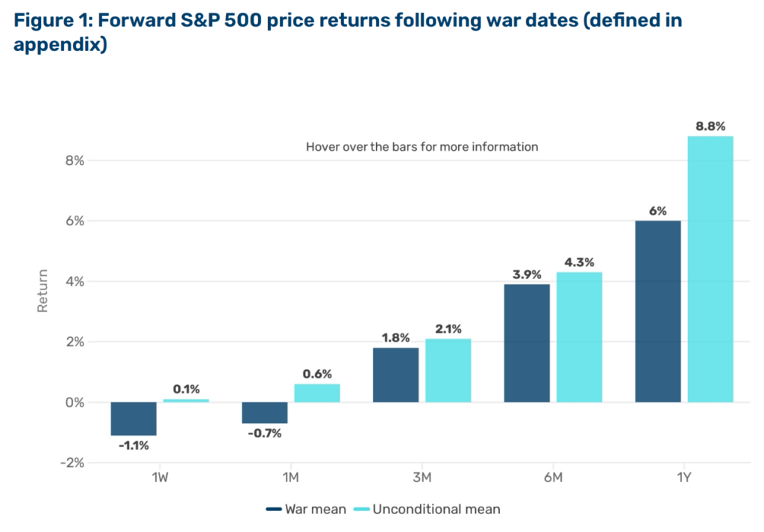Viewport: 764px width, 532px height.
Task: Select the 6M Unconditional mean bar
Action: (x=579, y=337)
